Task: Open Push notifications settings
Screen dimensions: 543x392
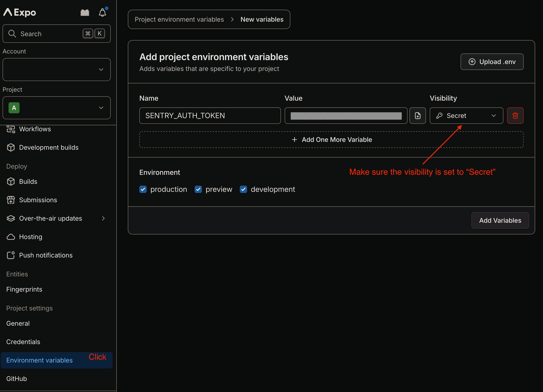Action: pos(46,255)
